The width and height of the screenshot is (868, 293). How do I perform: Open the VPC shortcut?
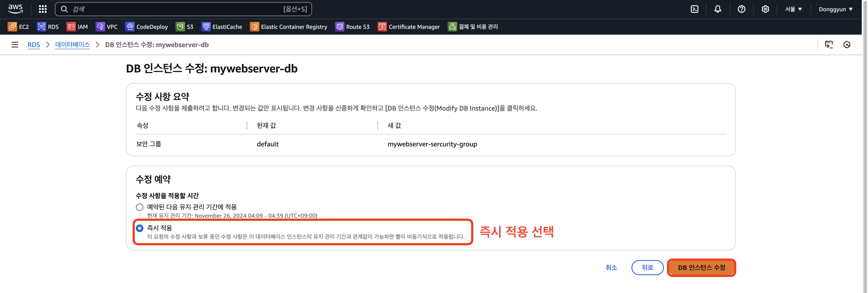click(107, 27)
